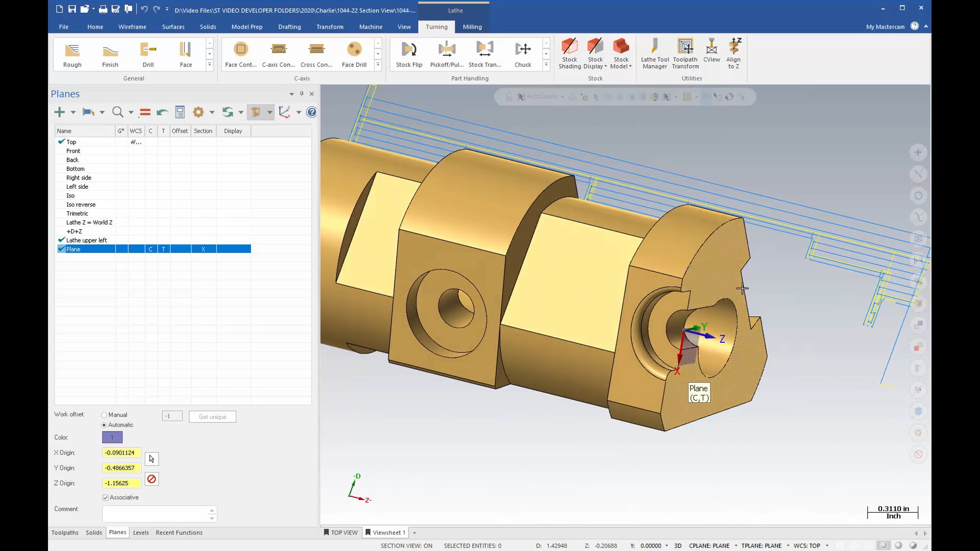The height and width of the screenshot is (551, 980).
Task: Open the Planes tab at the bottom panel
Action: pyautogui.click(x=117, y=532)
